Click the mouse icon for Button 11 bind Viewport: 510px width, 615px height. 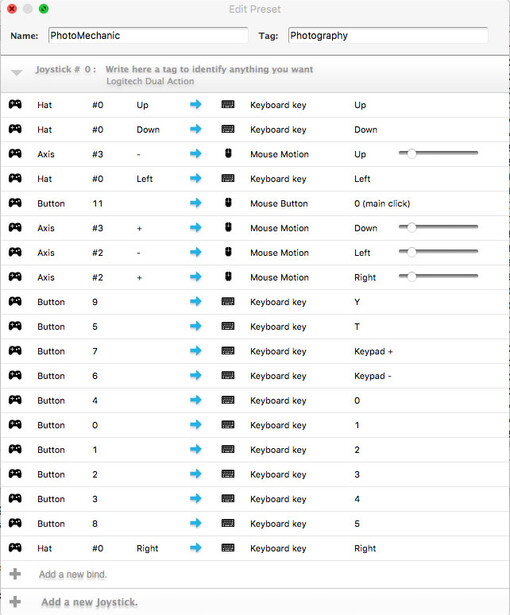[228, 203]
